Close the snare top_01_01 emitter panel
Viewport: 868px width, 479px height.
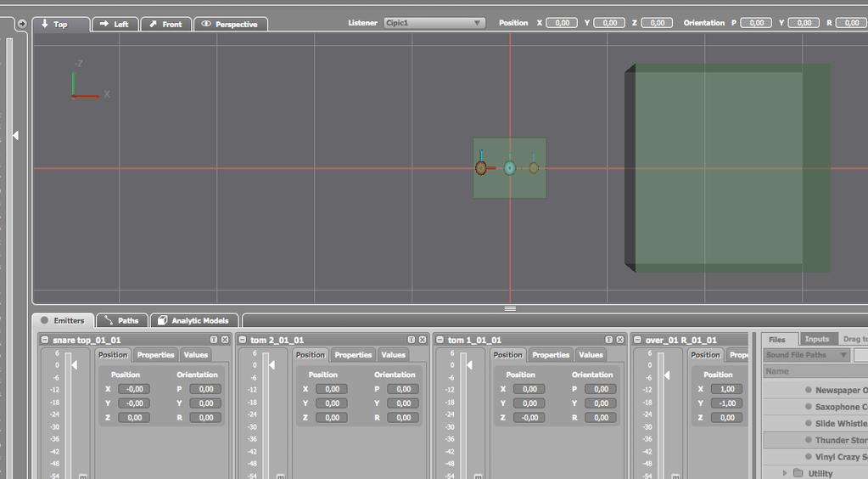pyautogui.click(x=225, y=340)
